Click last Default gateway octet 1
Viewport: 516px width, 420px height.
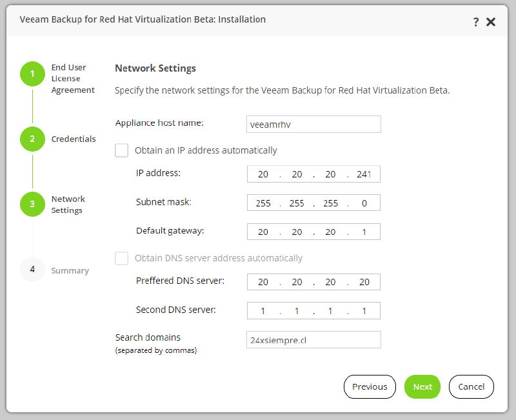(x=364, y=232)
